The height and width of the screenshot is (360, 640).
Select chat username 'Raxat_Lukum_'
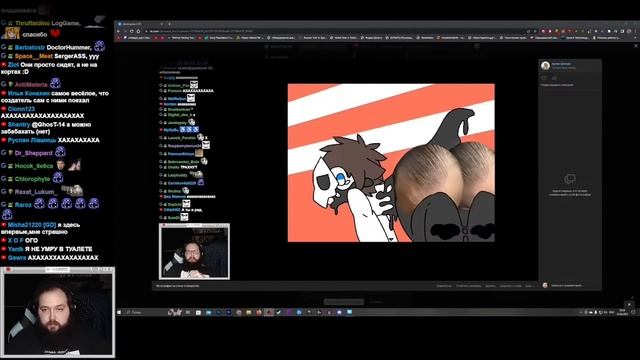click(36, 192)
